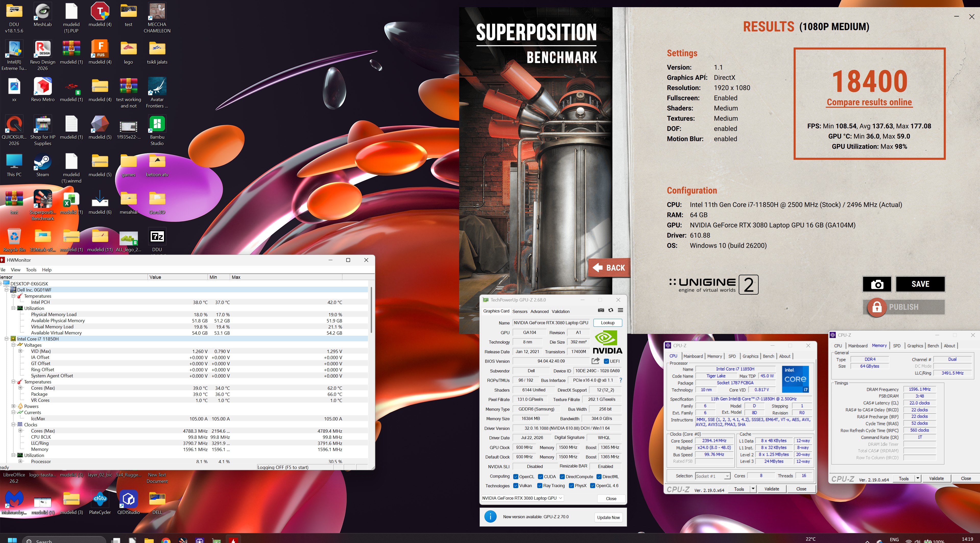Select the This PC desktop icon
The height and width of the screenshot is (543, 980).
click(x=14, y=165)
